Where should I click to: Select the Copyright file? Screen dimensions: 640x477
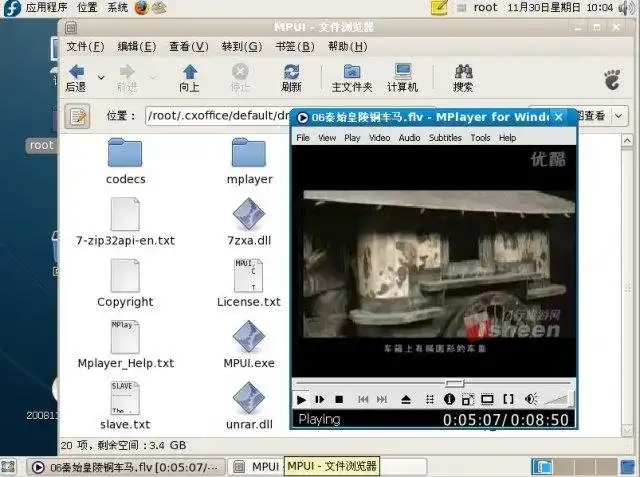pos(125,284)
